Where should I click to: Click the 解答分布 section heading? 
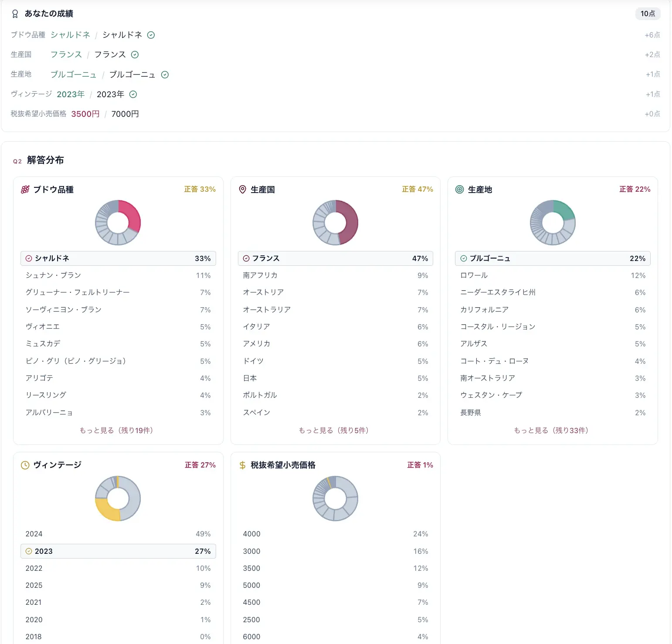(45, 160)
